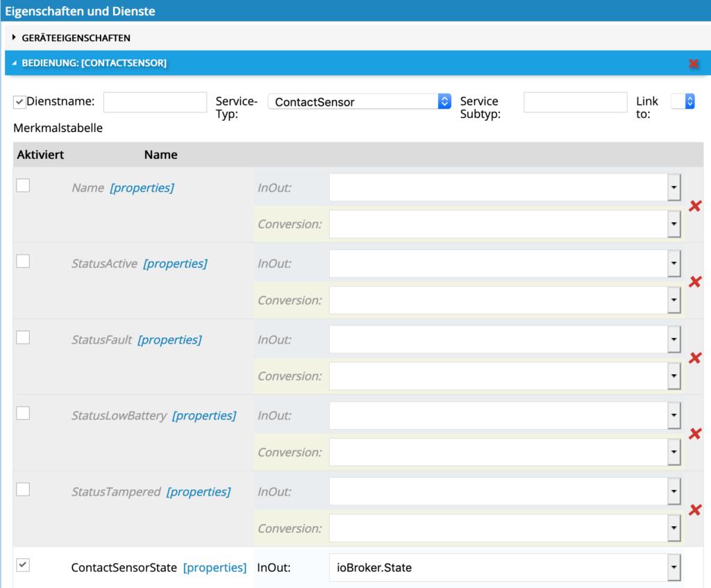This screenshot has height=588, width=711.
Task: Click the StatusActive InOut input field
Action: 499,263
